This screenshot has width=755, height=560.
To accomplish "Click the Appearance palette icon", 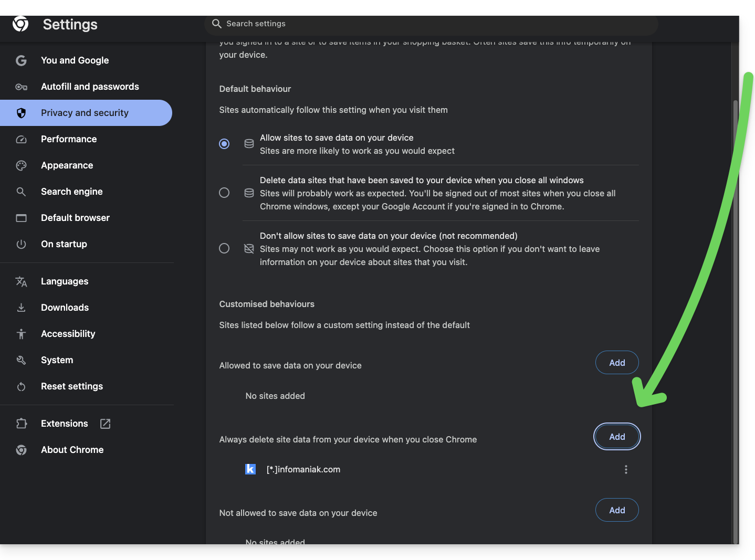I will (21, 165).
